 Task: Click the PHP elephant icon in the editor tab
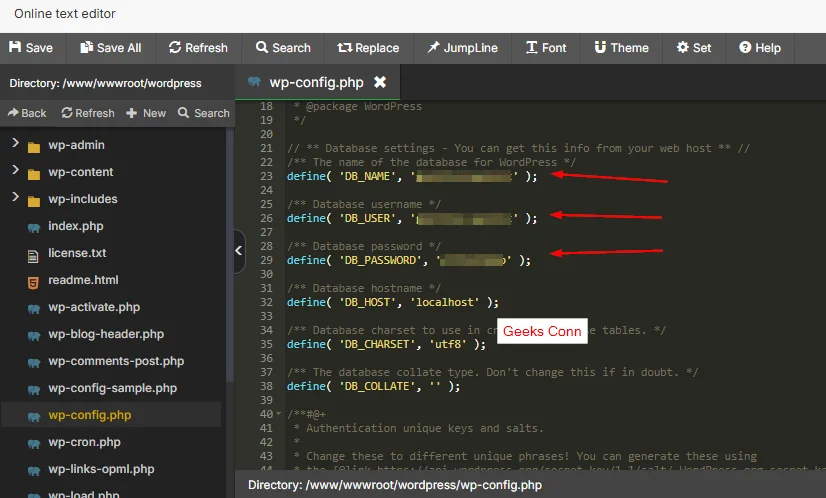point(254,82)
